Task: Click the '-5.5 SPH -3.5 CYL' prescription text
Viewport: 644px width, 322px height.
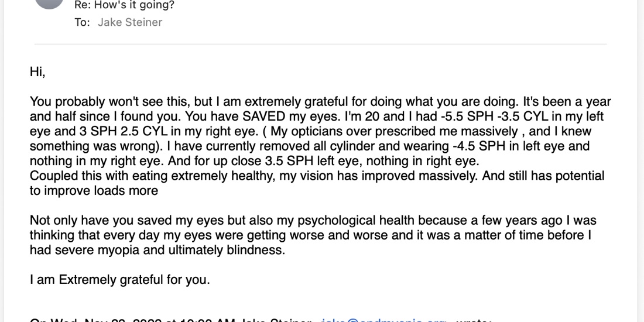Action: 494,117
